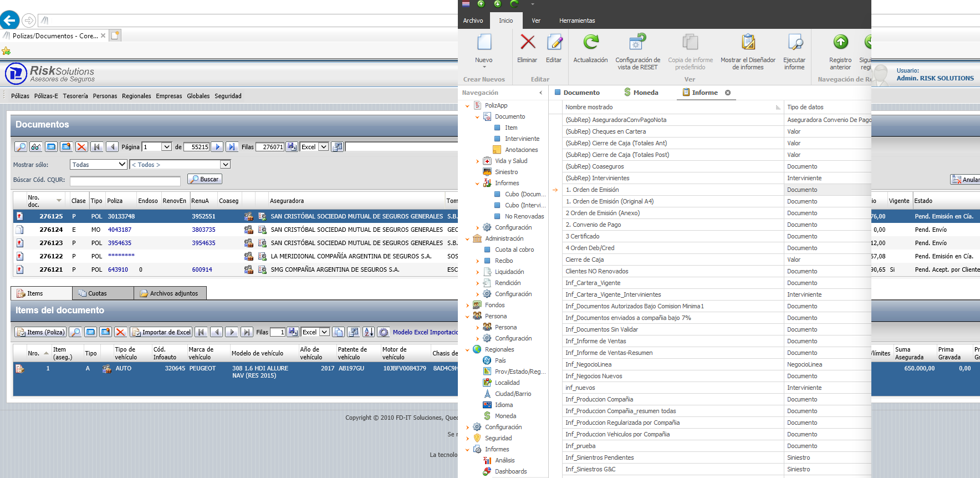Click the A-Z sort icon in Items toolbar
Viewport: 980px width, 478px height.
(369, 332)
